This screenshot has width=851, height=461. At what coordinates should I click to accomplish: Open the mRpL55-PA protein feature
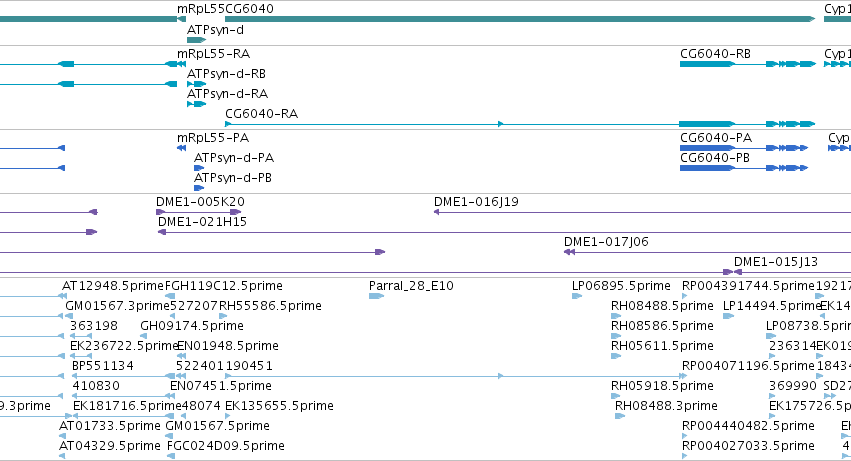pyautogui.click(x=181, y=148)
